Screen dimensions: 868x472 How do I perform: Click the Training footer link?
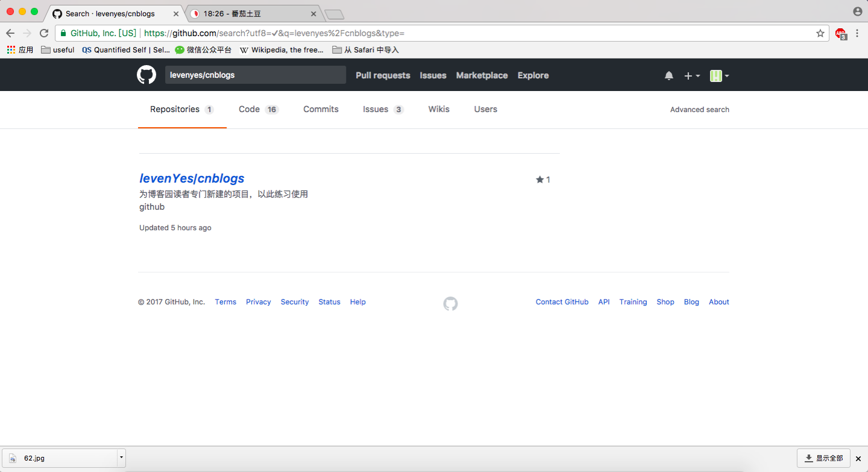634,302
